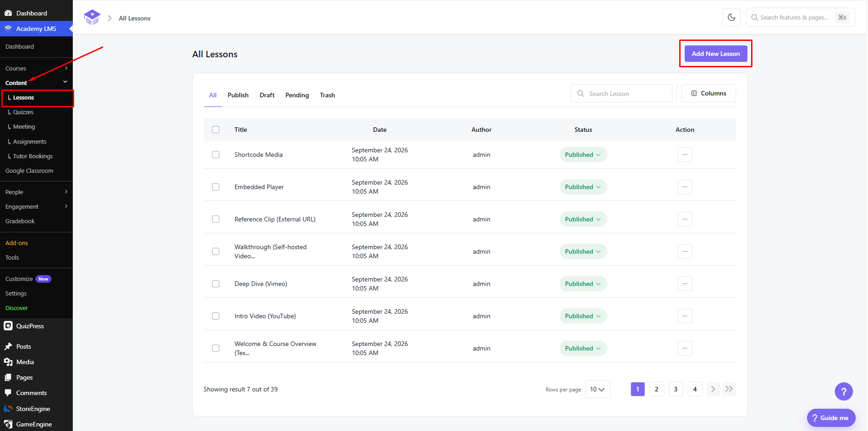Toggle dark mode moon icon
Viewport: 868px width, 431px height.
point(731,17)
